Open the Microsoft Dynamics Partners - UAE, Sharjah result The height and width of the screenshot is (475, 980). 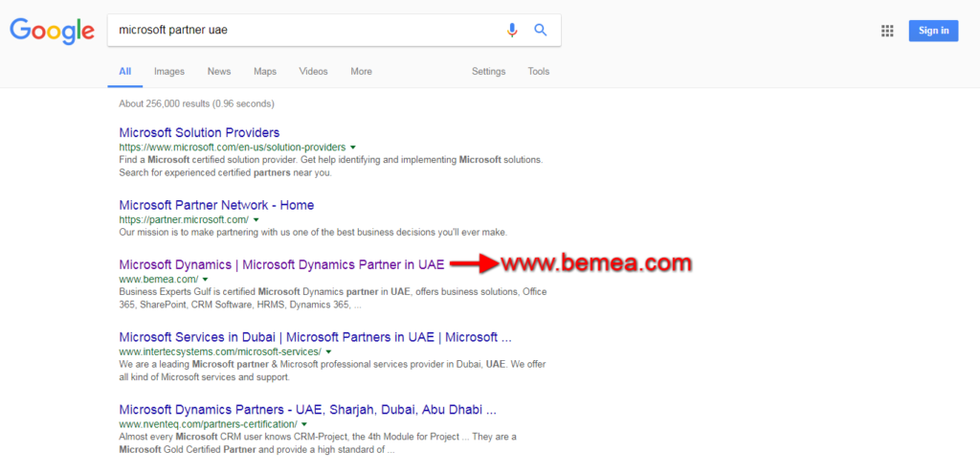pyautogui.click(x=307, y=409)
